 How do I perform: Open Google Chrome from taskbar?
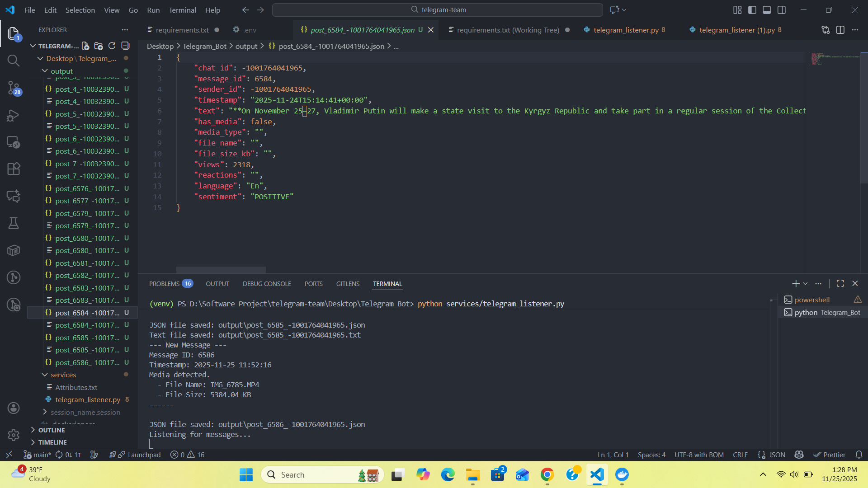tap(547, 474)
